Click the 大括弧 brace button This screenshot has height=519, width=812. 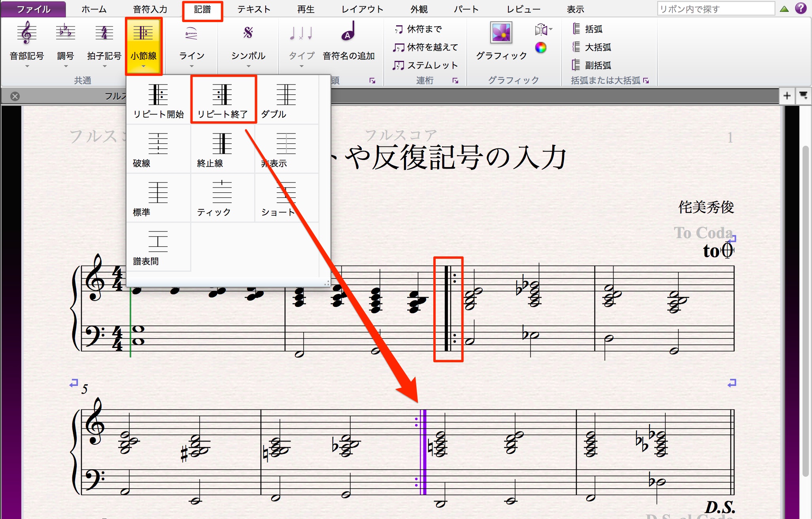[x=592, y=47]
